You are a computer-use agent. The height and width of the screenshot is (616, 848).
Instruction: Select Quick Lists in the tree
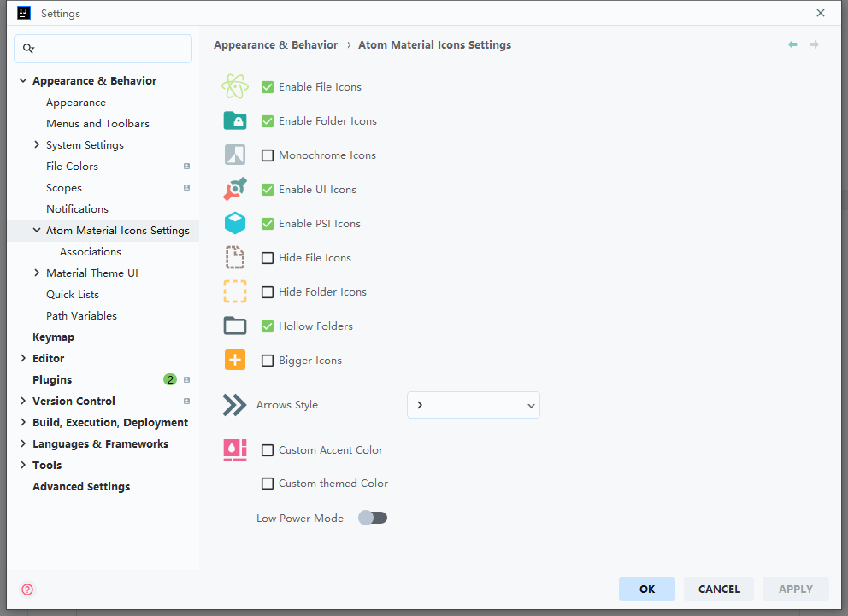coord(73,295)
